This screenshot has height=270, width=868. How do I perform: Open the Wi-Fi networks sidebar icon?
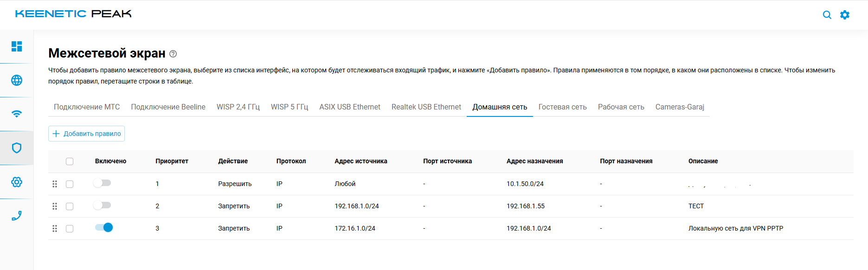[x=17, y=114]
